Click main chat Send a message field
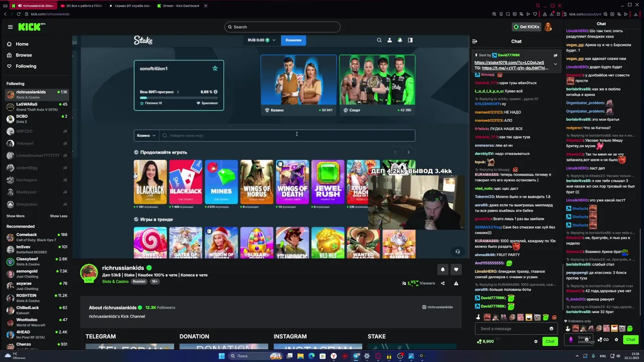The height and width of the screenshot is (362, 644). pos(516,329)
